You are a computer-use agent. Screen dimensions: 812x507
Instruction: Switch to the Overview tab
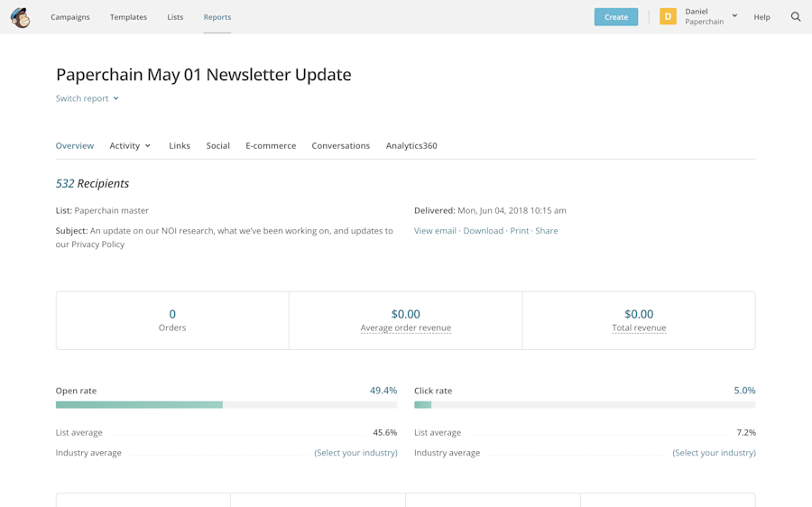[x=75, y=146]
